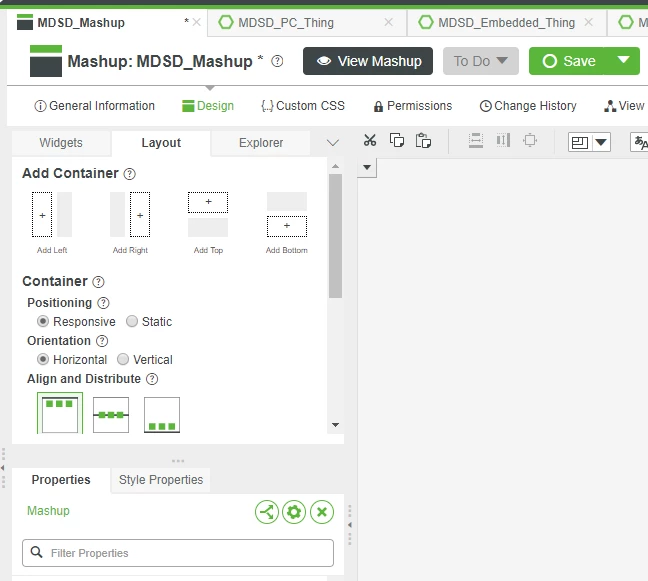The width and height of the screenshot is (648, 581).
Task: Click the localization language icon
Action: click(640, 143)
